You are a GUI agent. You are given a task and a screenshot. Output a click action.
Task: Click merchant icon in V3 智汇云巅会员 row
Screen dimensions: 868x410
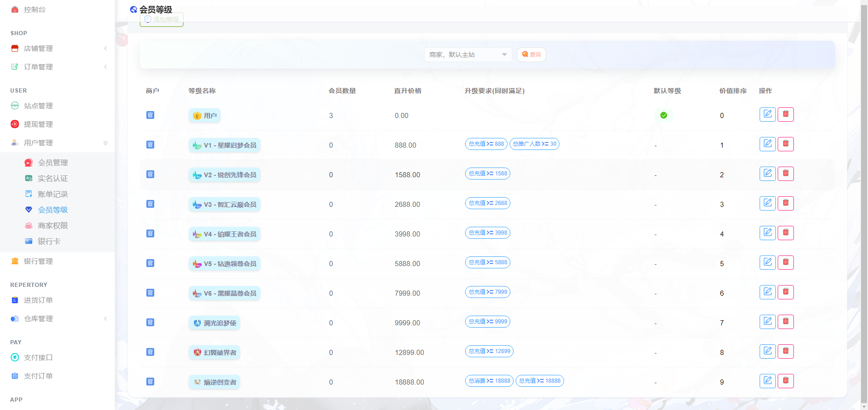150,204
